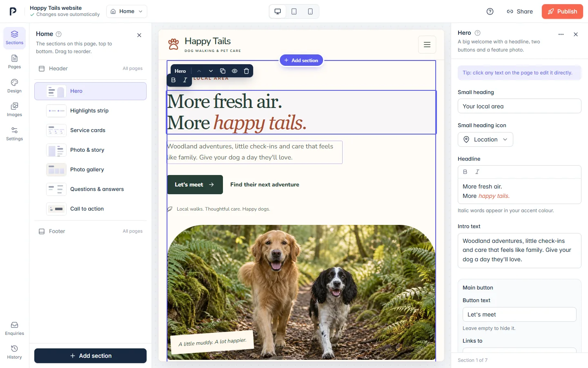
Task: Open the History panel
Action: click(x=14, y=352)
